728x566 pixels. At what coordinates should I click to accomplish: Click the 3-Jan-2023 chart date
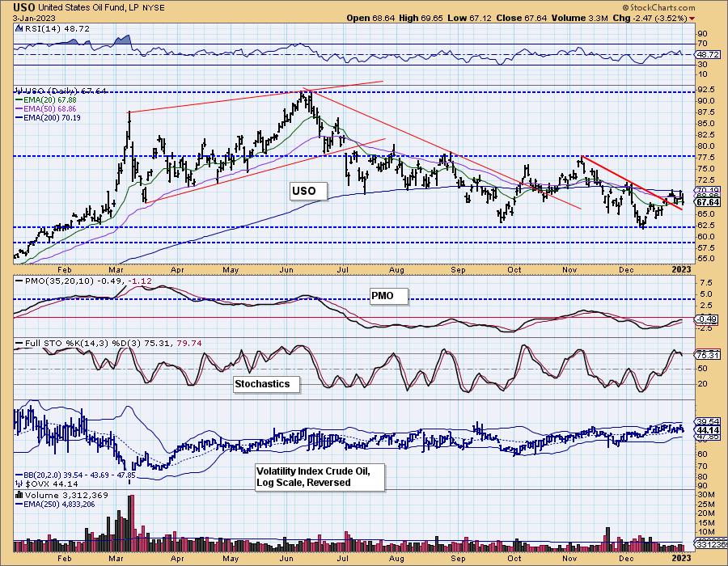pos(34,18)
